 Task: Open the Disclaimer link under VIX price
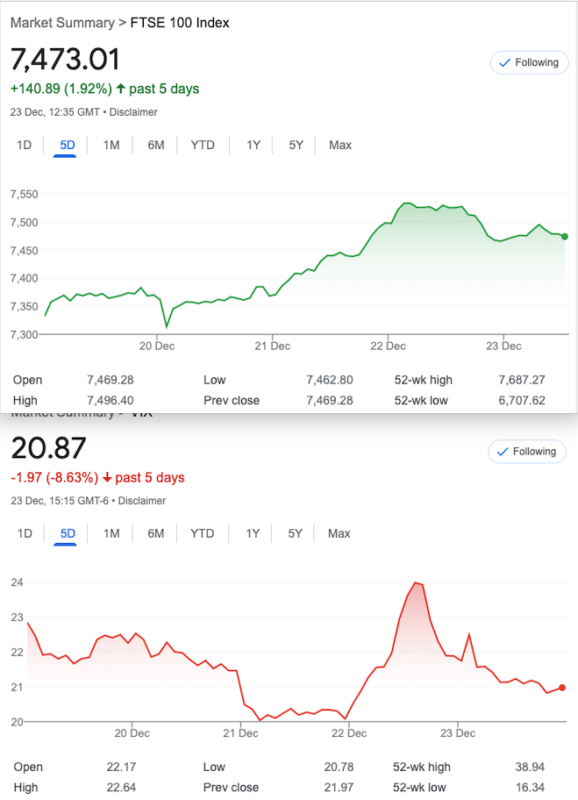[142, 501]
